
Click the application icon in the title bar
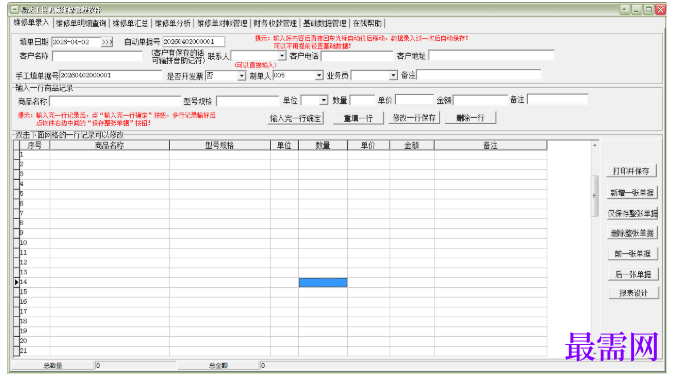tap(14, 10)
